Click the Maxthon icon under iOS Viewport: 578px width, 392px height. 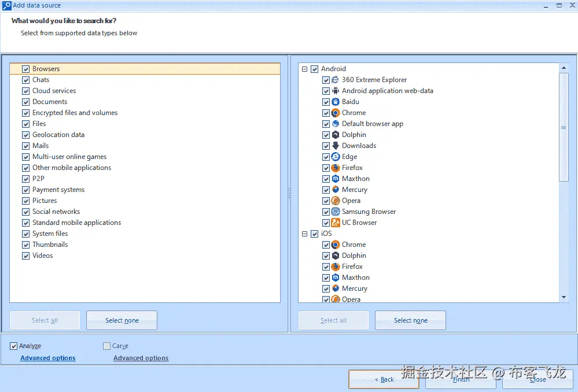(335, 278)
